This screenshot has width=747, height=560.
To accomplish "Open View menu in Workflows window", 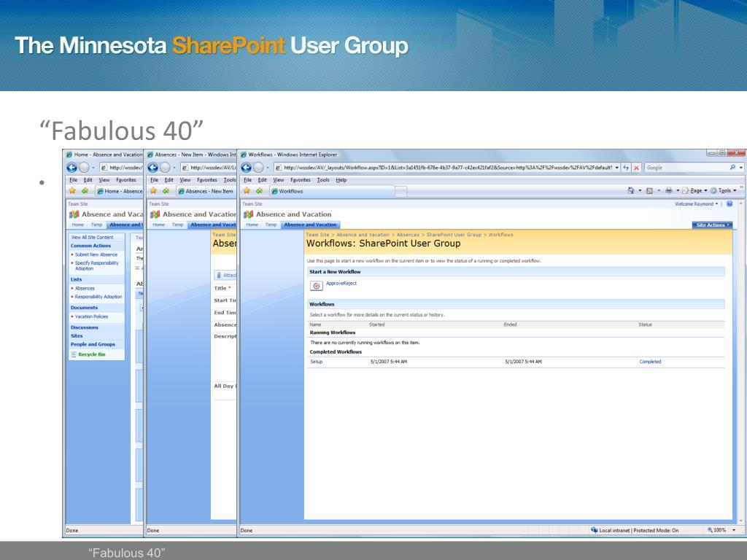I will 278,180.
